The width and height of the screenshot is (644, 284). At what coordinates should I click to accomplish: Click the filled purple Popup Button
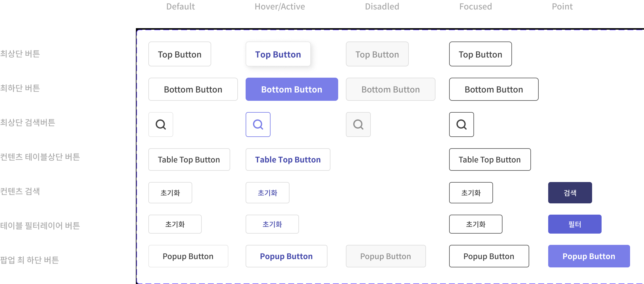coord(589,256)
